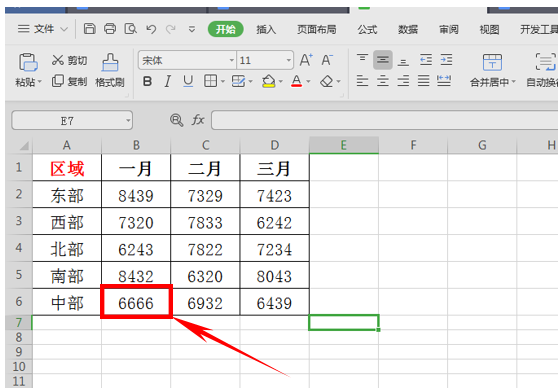558x392 pixels.
Task: Click the 粘贴 paste icon
Action: point(28,63)
